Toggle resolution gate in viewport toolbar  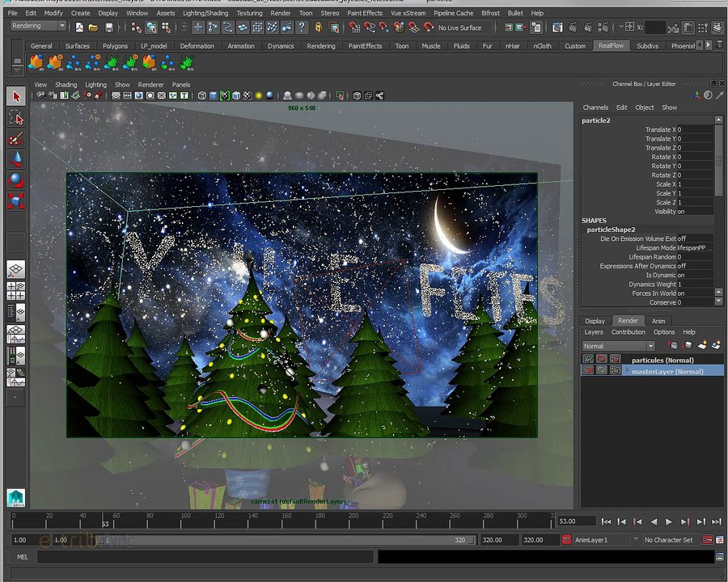pos(138,95)
